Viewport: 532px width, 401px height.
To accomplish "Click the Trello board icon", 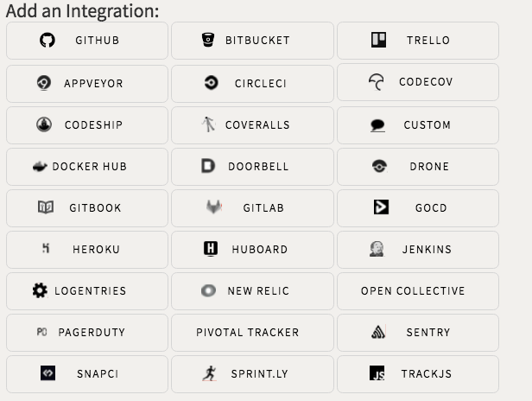I will click(378, 40).
